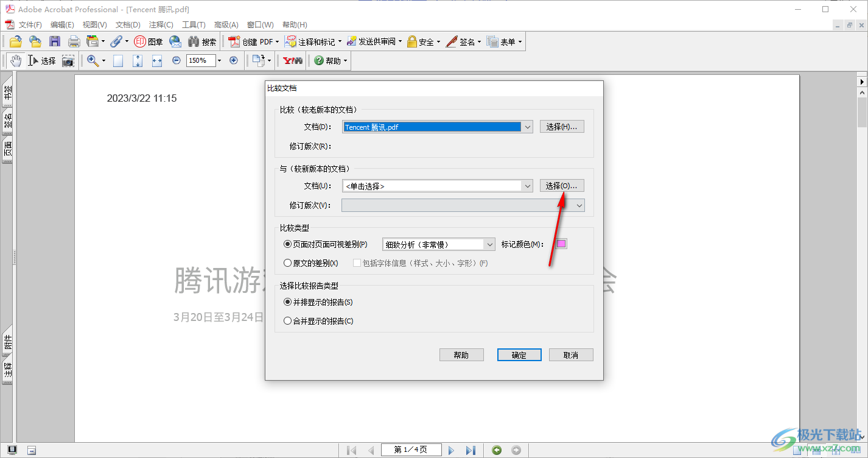Image resolution: width=868 pixels, height=458 pixels.
Task: Zoom in with the plus icon
Action: tap(233, 60)
